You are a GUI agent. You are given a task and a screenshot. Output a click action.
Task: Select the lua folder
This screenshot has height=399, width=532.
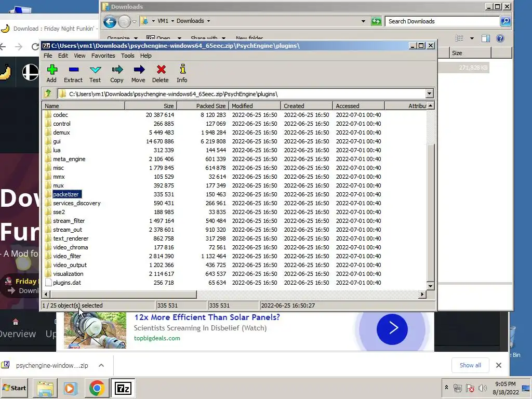(x=57, y=150)
